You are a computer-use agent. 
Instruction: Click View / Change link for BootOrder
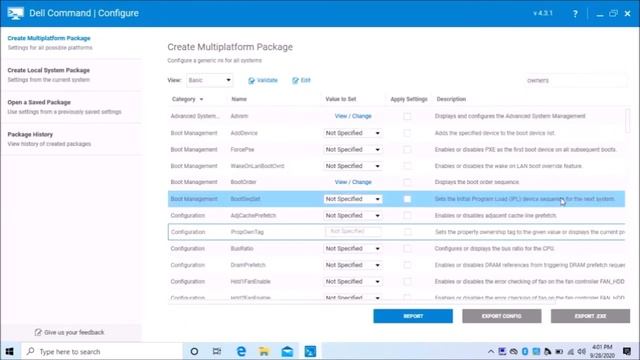pyautogui.click(x=353, y=182)
